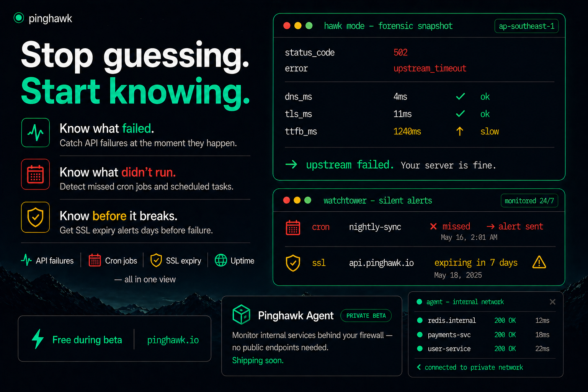This screenshot has width=588, height=392.
Task: Click the slow status label
Action: (x=490, y=131)
